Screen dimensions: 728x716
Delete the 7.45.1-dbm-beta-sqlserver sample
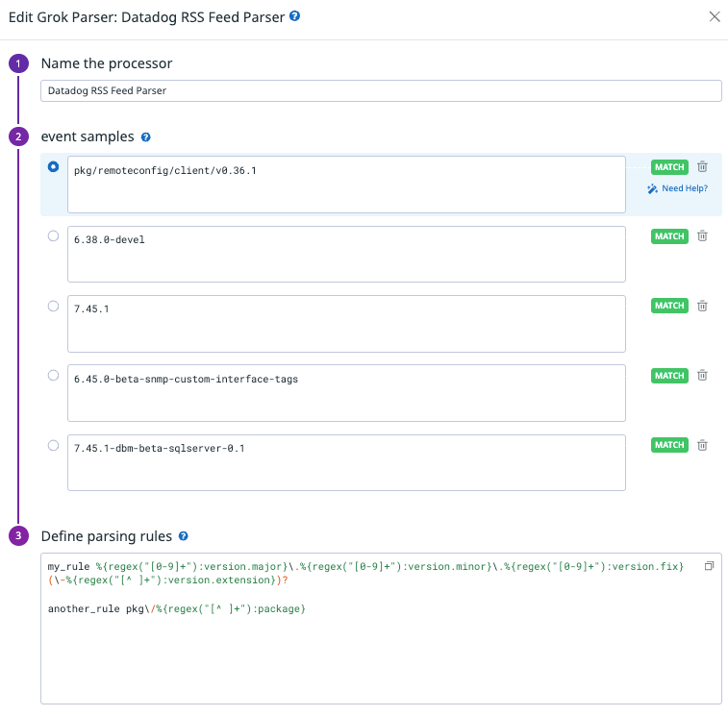(702, 445)
